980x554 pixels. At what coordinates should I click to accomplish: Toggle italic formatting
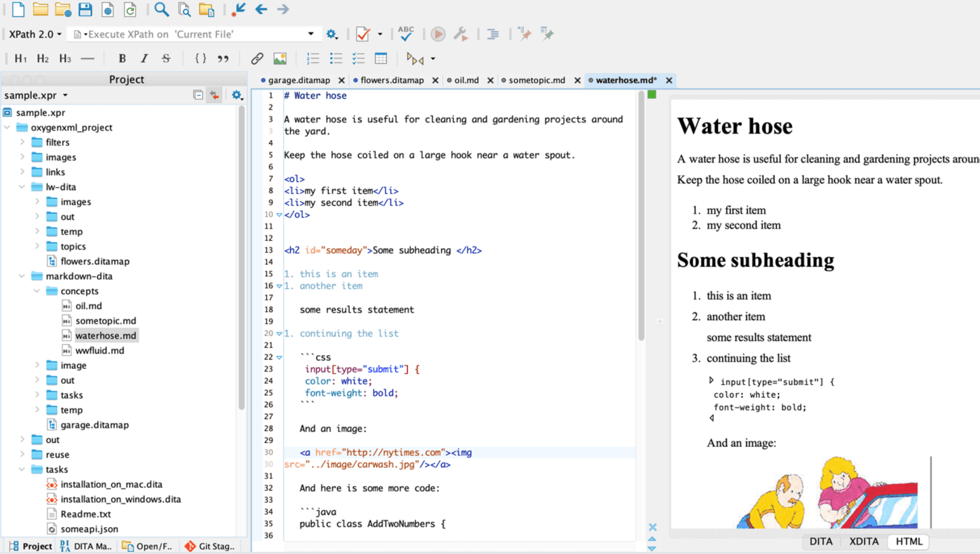144,58
